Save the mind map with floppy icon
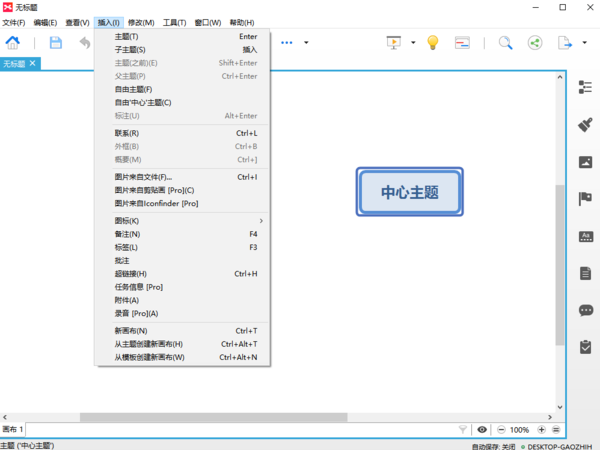Image resolution: width=600 pixels, height=450 pixels. click(56, 42)
